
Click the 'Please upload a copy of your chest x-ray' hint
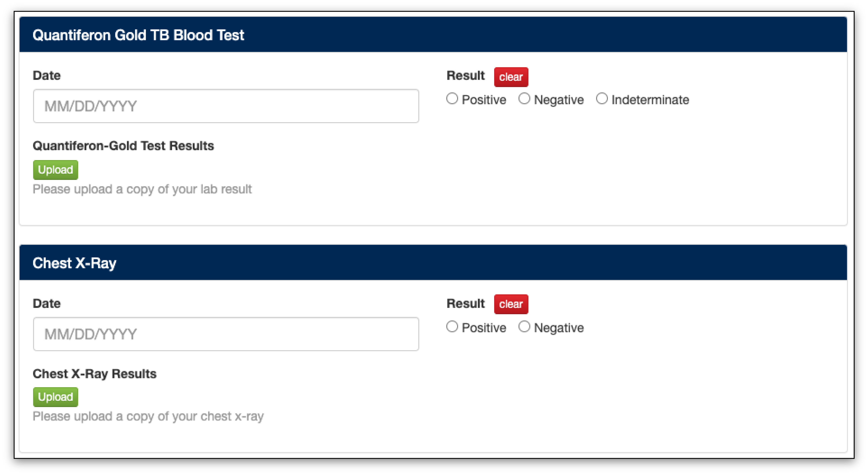click(148, 416)
